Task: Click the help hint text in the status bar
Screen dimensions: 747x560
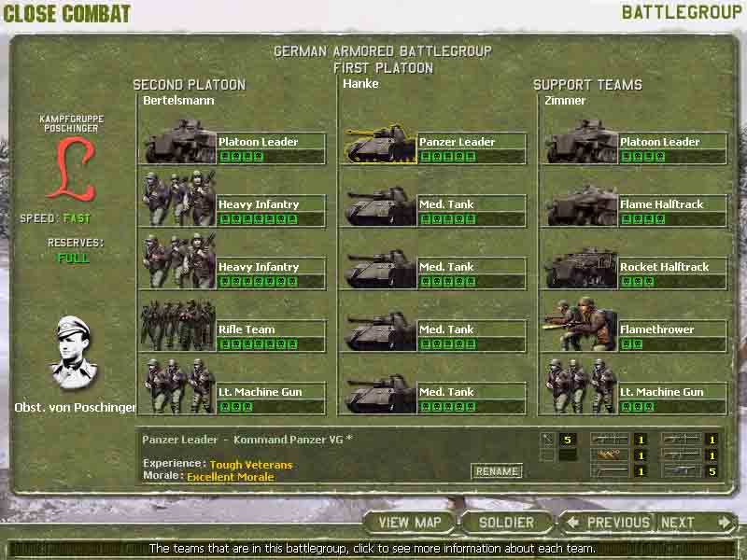Action: coord(372,549)
